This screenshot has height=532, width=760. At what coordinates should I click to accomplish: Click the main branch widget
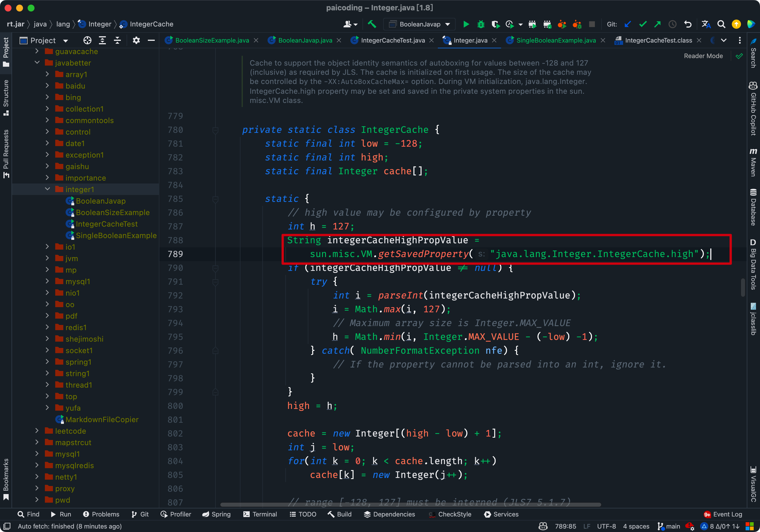coord(669,526)
